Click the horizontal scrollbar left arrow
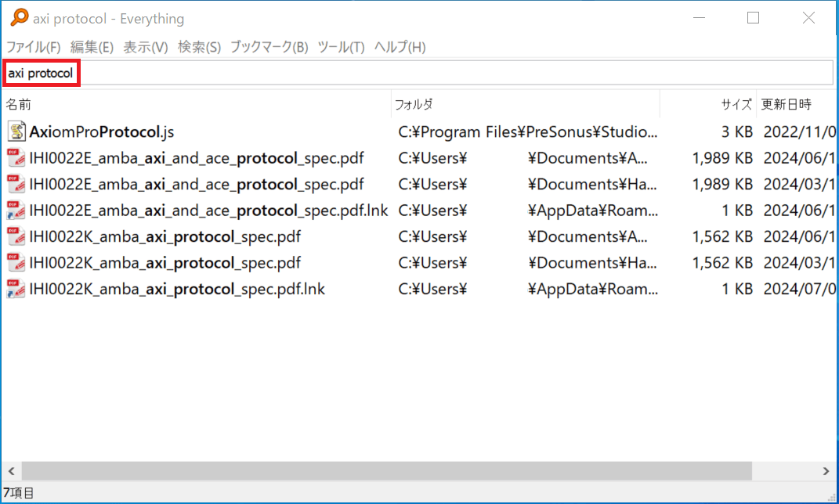The height and width of the screenshot is (504, 839). [11, 471]
